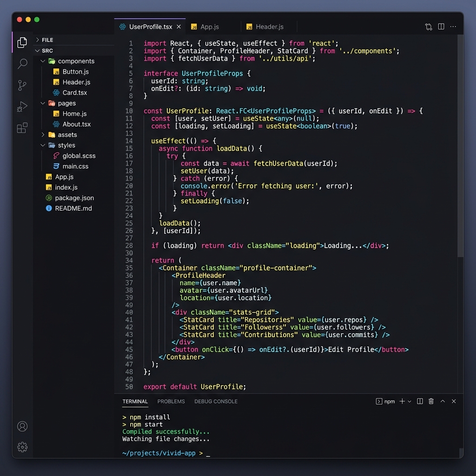This screenshot has height=476, width=476.
Task: Open the Extensions view
Action: click(x=22, y=128)
